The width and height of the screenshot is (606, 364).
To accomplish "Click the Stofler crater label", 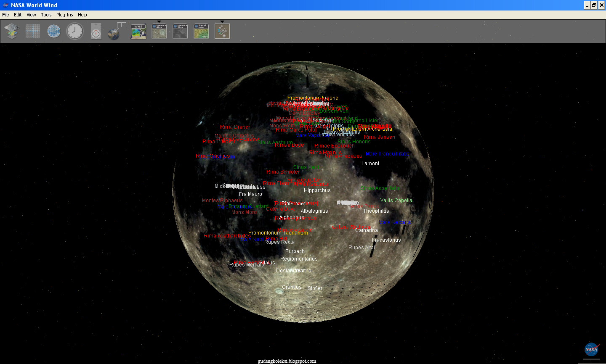I will [315, 288].
